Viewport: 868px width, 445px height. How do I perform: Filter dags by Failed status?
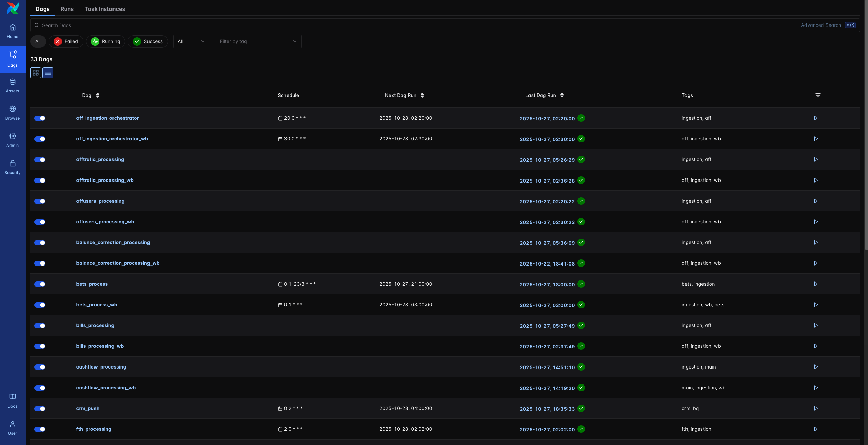(66, 41)
